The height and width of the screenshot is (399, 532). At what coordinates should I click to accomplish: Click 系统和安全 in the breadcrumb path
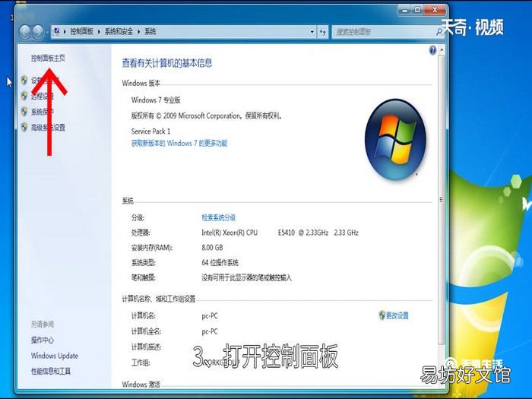pos(119,32)
